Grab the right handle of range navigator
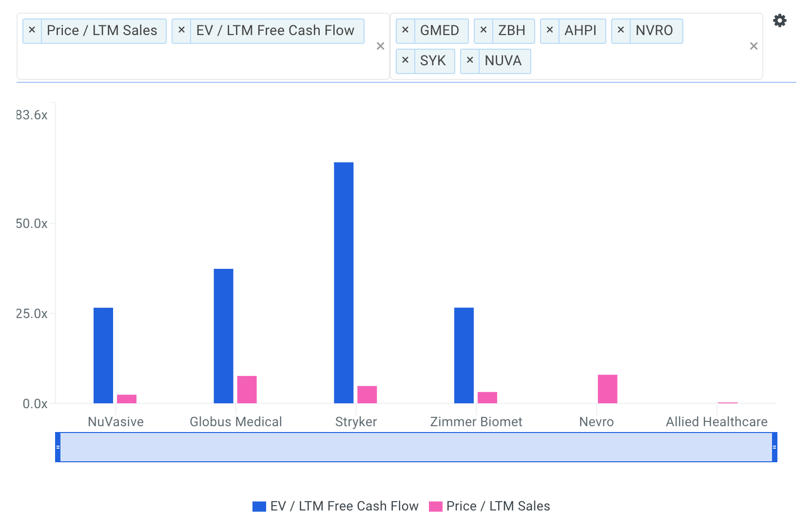Screen dimensions: 812x528 [774, 447]
